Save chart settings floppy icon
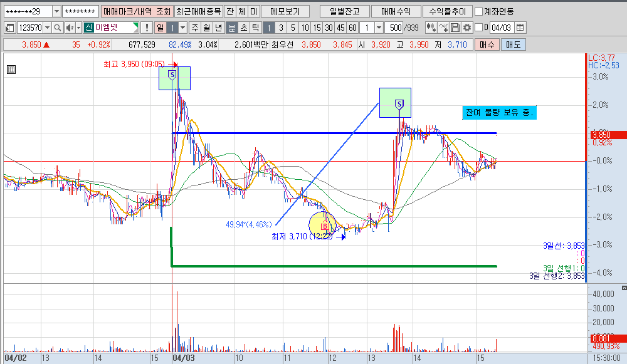This screenshot has width=627, height=364. click(455, 28)
